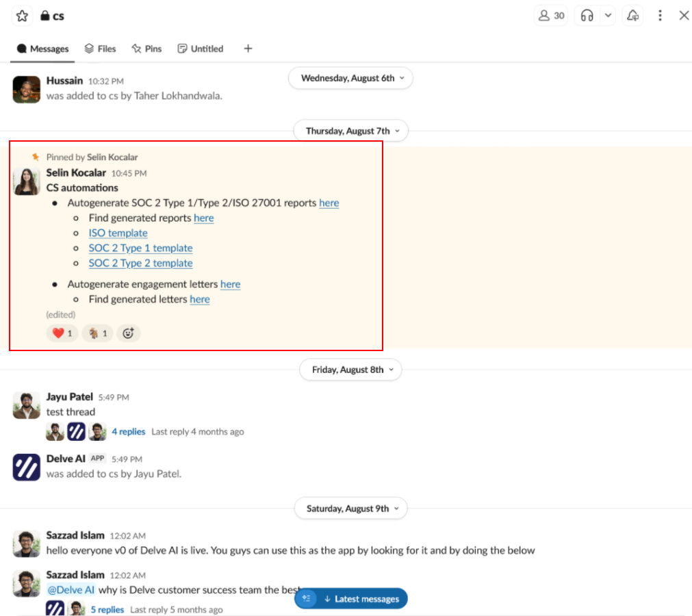The width and height of the screenshot is (692, 616).
Task: Click 5:49 PM timestamp on test thread
Action: [114, 398]
